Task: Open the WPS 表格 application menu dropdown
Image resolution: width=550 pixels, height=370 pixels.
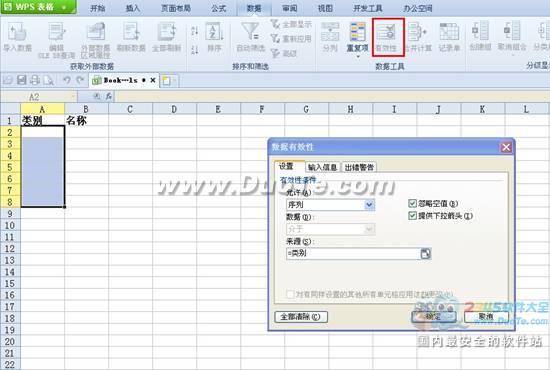Action: [64, 7]
